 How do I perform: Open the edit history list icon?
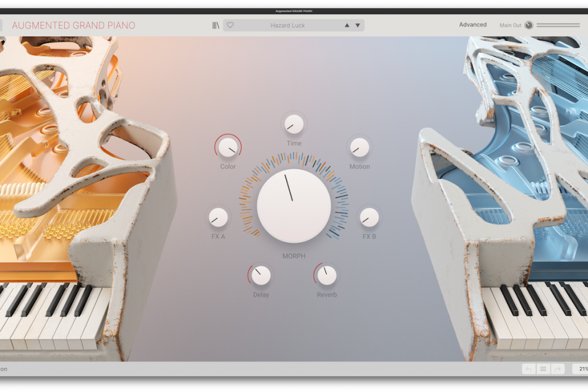(x=543, y=369)
